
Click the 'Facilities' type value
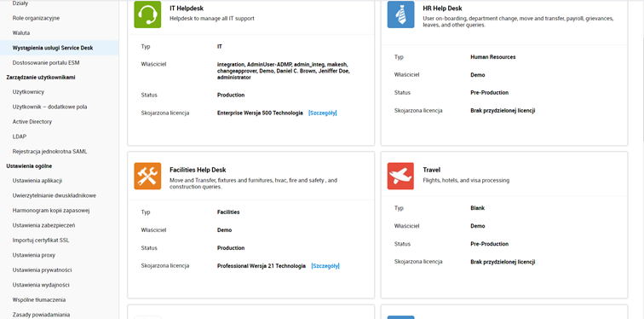click(228, 212)
